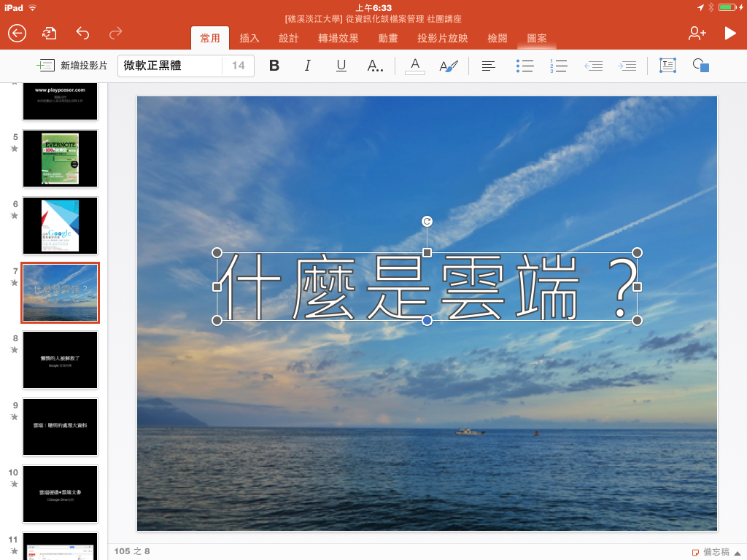
Task: Click the top-center square handle of textbox
Action: pyautogui.click(x=427, y=252)
